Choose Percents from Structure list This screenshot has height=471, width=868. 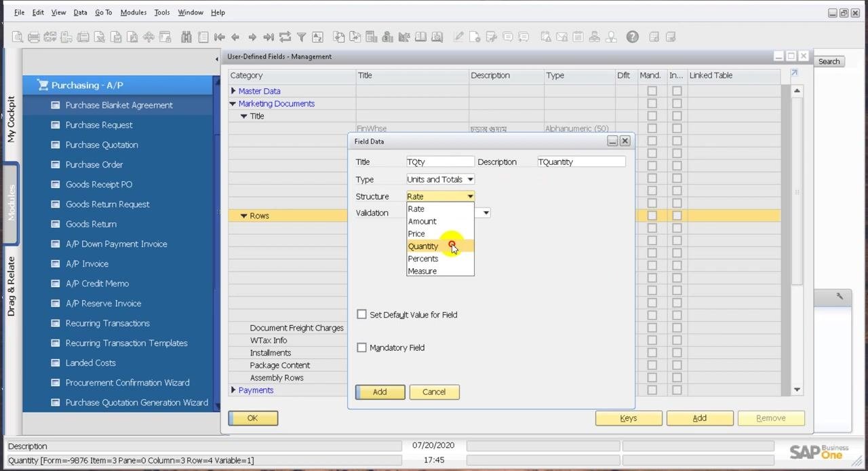pyautogui.click(x=440, y=259)
